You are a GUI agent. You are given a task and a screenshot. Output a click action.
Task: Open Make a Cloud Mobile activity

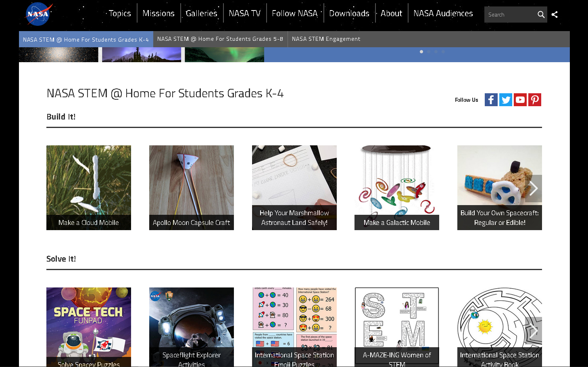click(x=89, y=188)
